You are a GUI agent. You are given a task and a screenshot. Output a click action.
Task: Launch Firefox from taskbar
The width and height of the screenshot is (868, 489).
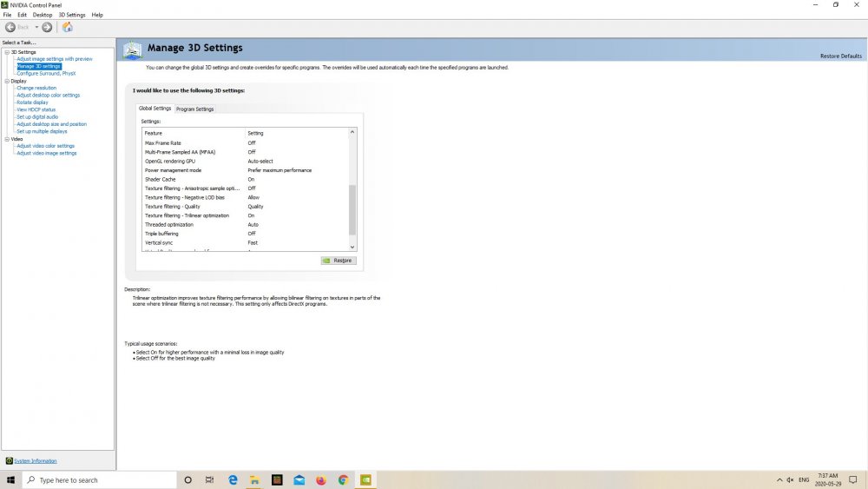321,480
